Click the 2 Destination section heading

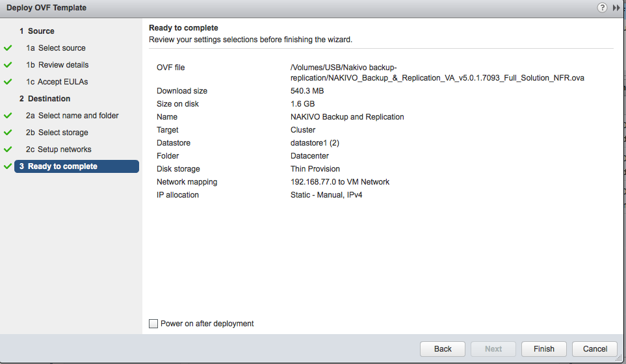45,99
